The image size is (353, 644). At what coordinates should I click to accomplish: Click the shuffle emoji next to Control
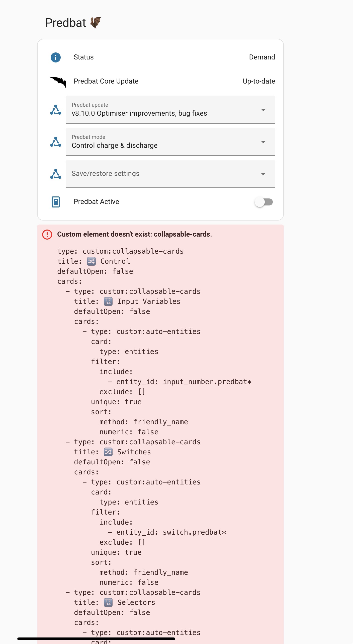pyautogui.click(x=91, y=261)
